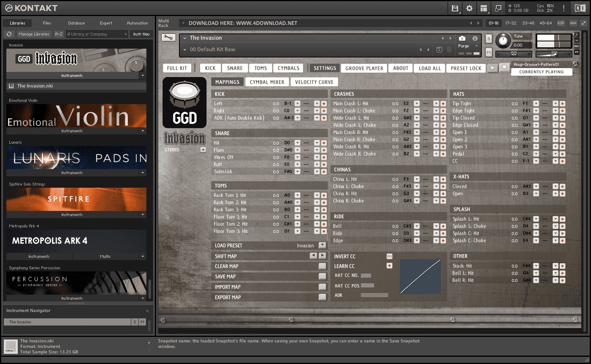Start groove playback with play button
Image resolution: width=591 pixels, height=364 pixels.
click(492, 68)
